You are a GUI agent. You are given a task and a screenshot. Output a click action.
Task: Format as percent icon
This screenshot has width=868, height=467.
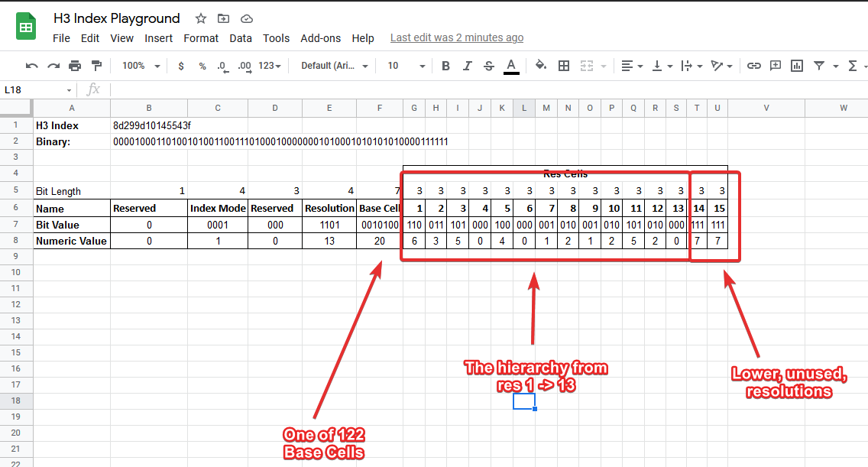tap(202, 66)
